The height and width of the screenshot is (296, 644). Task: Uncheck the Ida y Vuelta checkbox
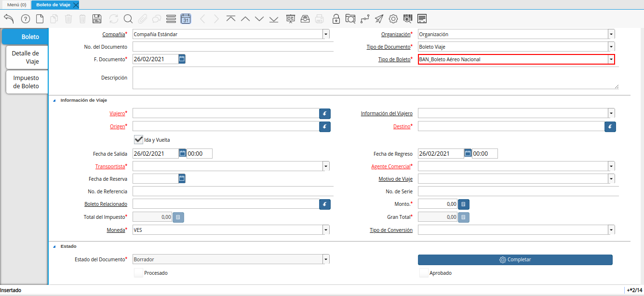tap(139, 139)
